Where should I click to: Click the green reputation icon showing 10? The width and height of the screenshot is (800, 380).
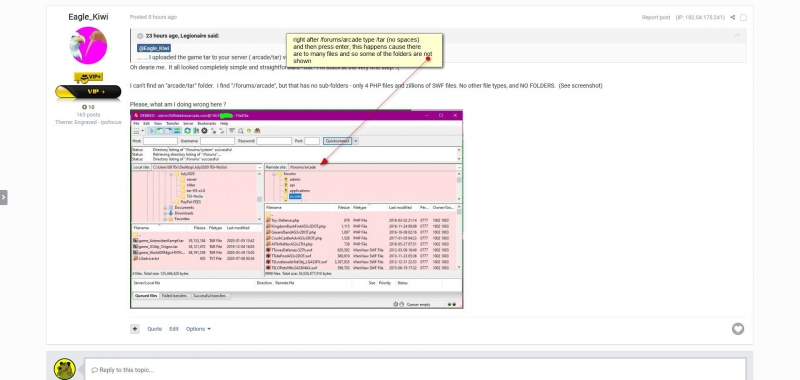point(88,107)
